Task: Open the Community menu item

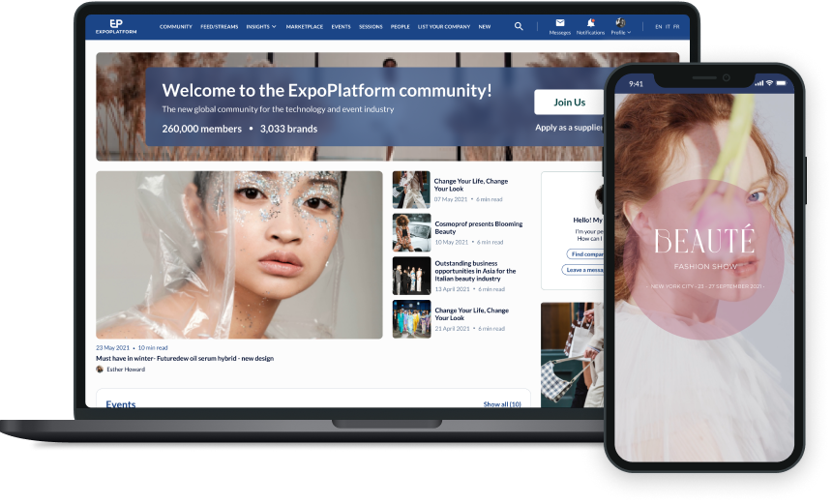Action: pyautogui.click(x=176, y=26)
